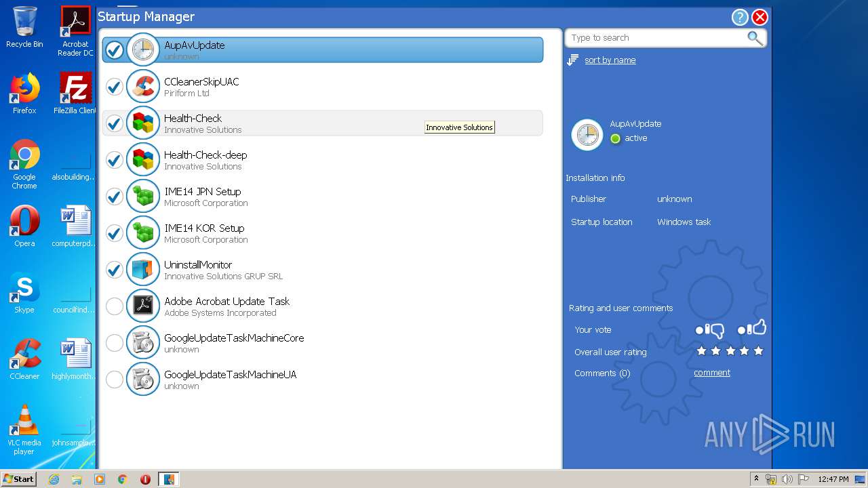
Task: Click the Action Center flag tray icon
Action: coord(804,479)
